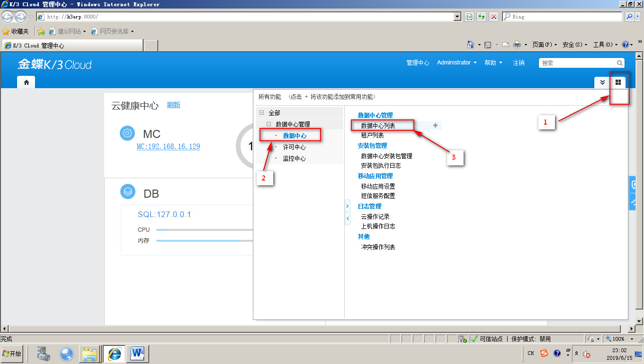This screenshot has height=364, width=644.
Task: Open the 安全(S) menu
Action: (575, 45)
